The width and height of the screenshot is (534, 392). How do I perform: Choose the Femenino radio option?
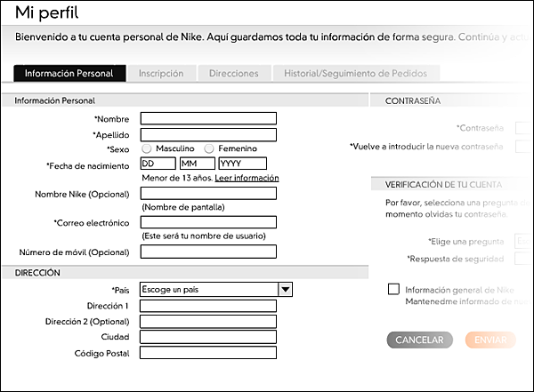coord(209,148)
